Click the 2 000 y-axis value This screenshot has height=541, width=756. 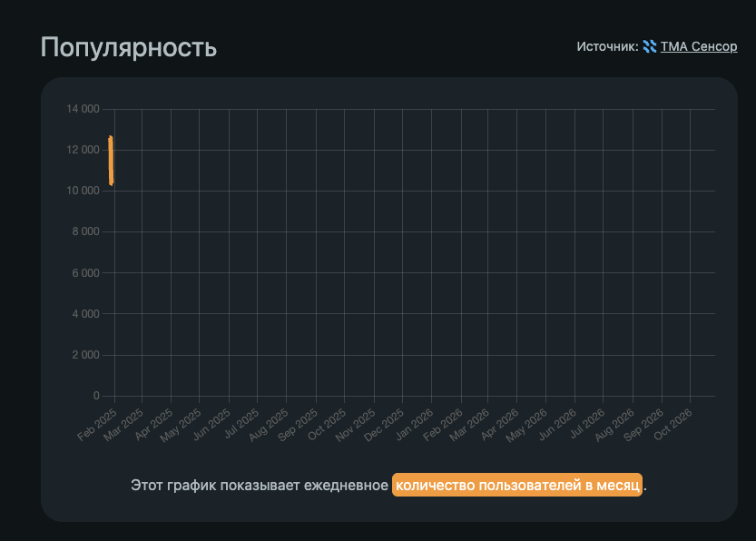tap(86, 355)
